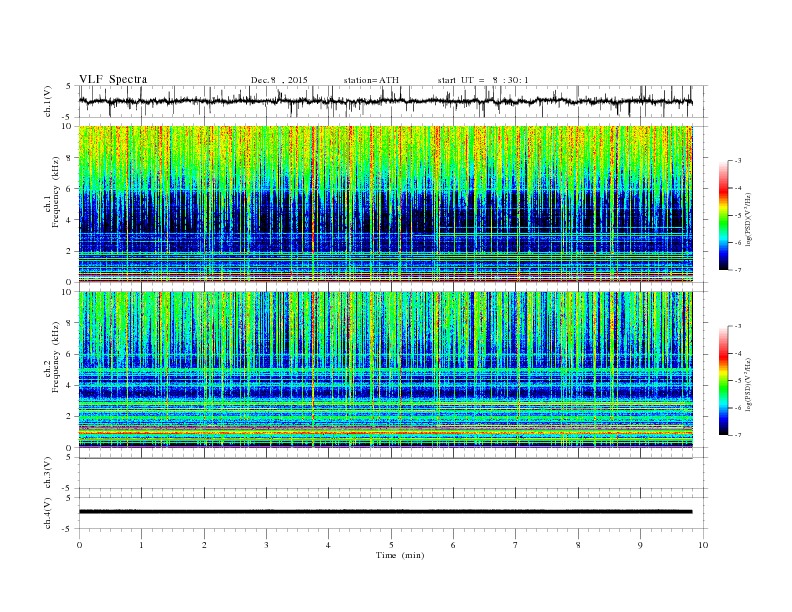Viewport: 792px width, 612px height.
Task: Click the "3" tick label on time axis
Action: pos(266,545)
